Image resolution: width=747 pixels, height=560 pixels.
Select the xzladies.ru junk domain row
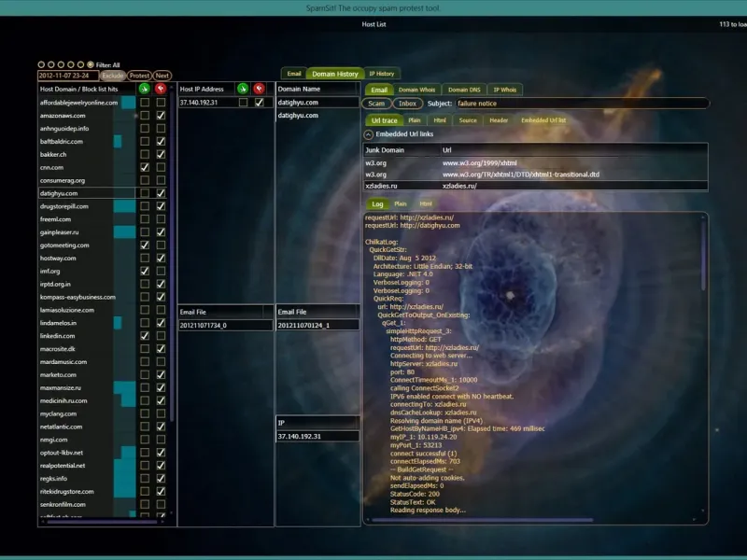535,186
